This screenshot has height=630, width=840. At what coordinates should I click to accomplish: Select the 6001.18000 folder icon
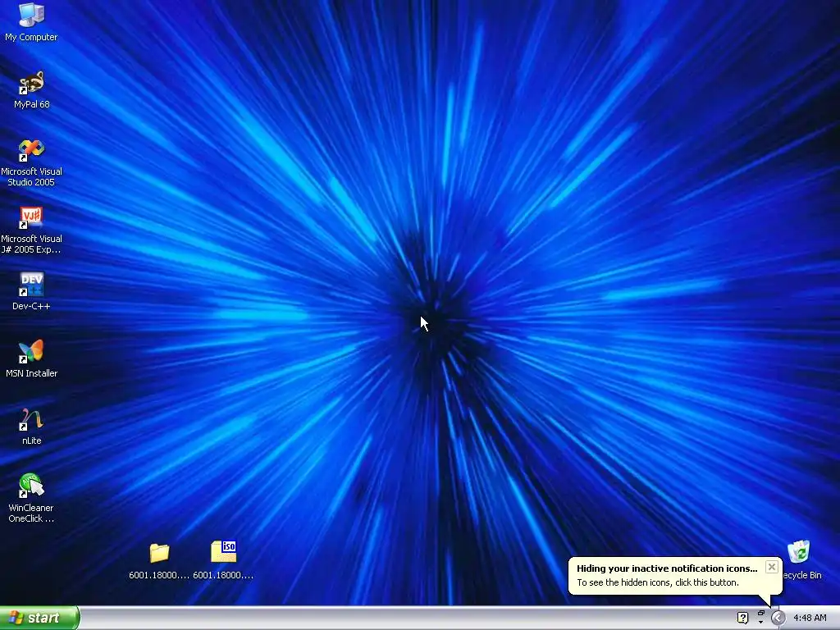[x=159, y=561]
